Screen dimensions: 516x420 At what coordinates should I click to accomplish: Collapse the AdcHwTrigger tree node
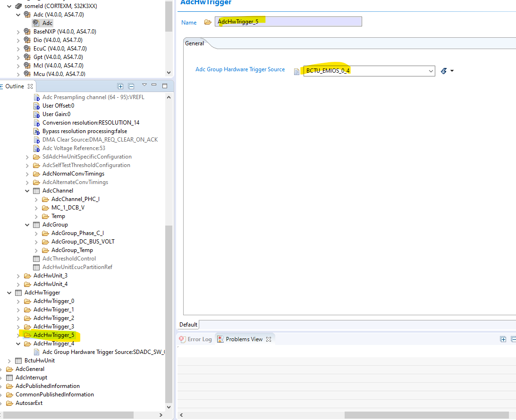(9, 292)
